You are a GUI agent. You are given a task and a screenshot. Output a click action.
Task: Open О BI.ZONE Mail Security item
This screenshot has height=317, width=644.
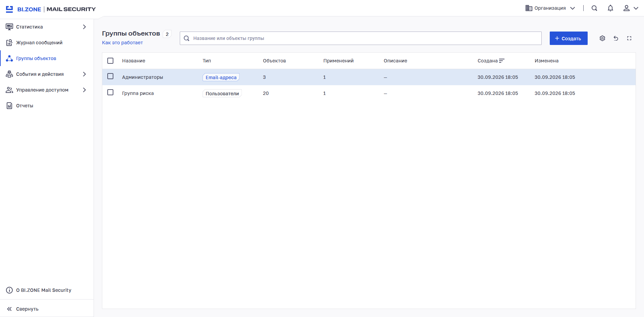point(47,290)
